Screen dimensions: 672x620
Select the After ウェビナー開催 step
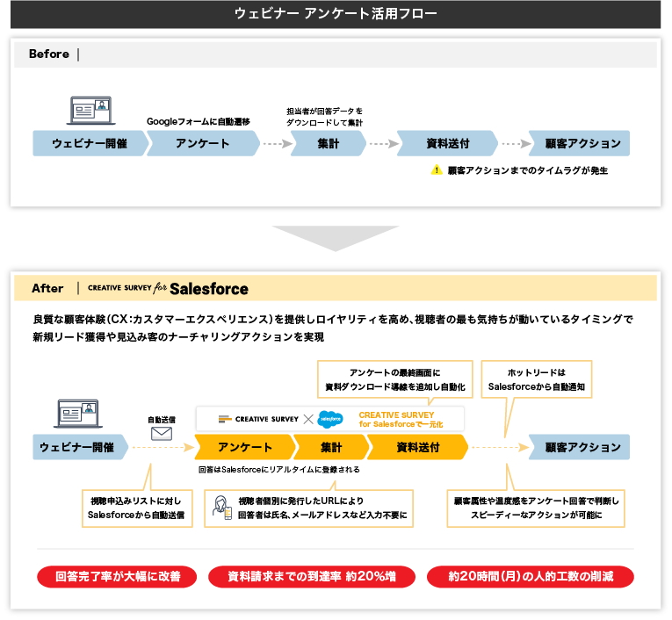pyautogui.click(x=81, y=447)
